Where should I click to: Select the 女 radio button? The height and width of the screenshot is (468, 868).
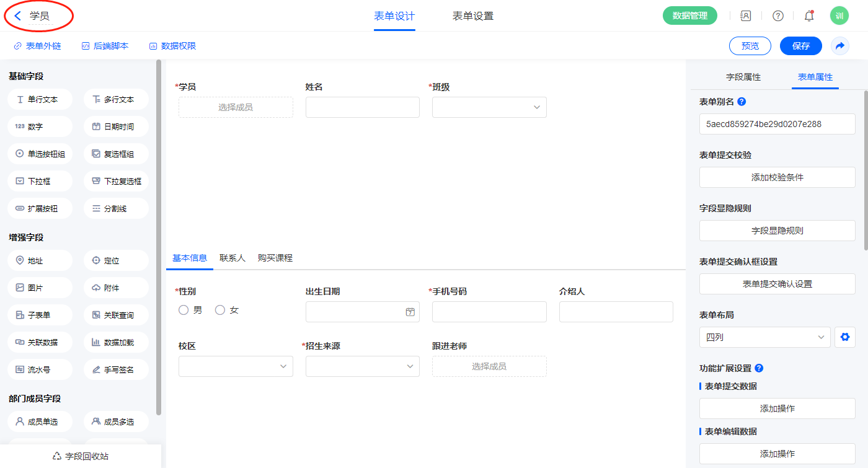(x=220, y=310)
